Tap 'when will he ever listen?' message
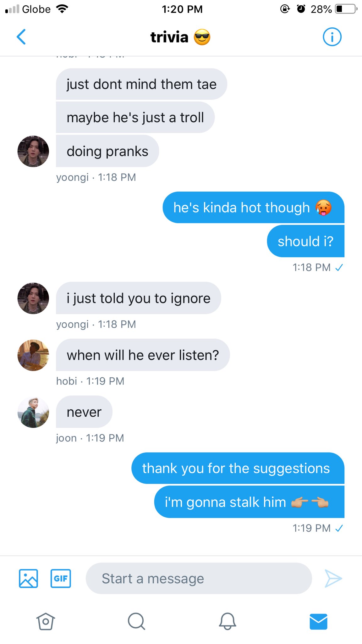Screen dimensions: 362x644 click(143, 355)
